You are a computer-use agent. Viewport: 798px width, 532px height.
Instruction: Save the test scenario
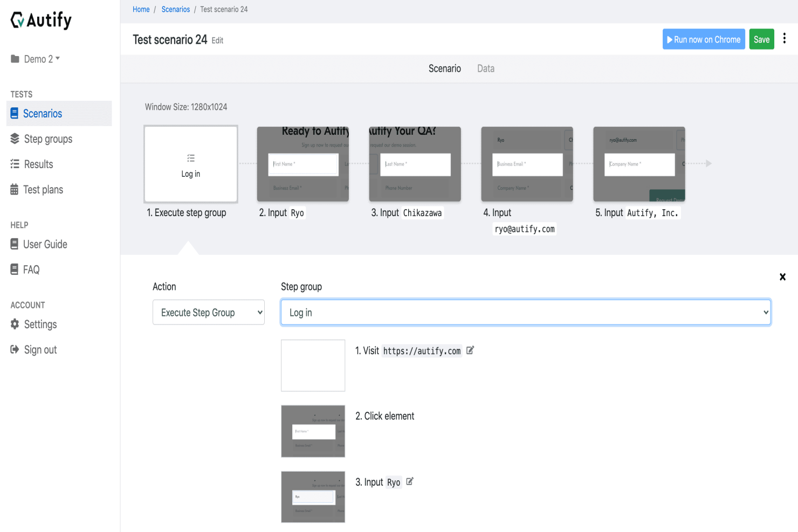761,39
